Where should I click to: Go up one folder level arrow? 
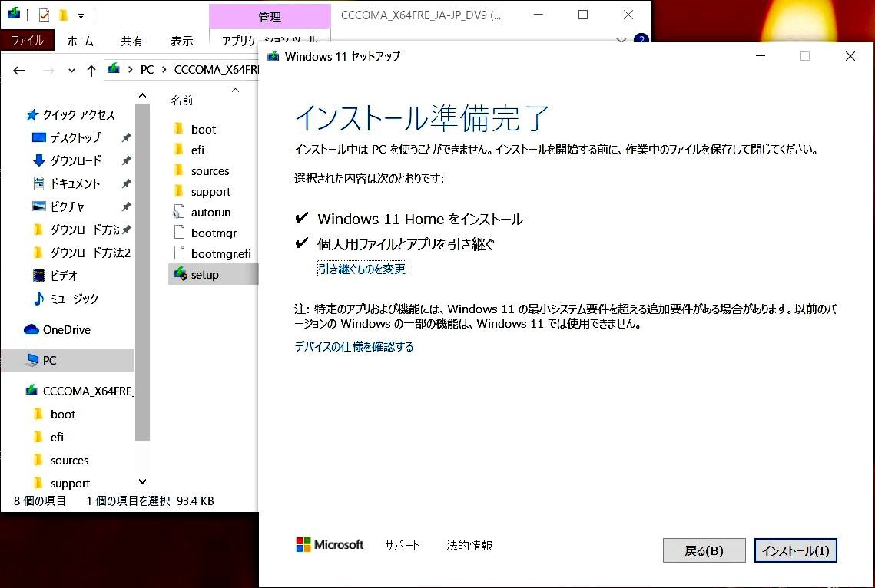(x=91, y=70)
